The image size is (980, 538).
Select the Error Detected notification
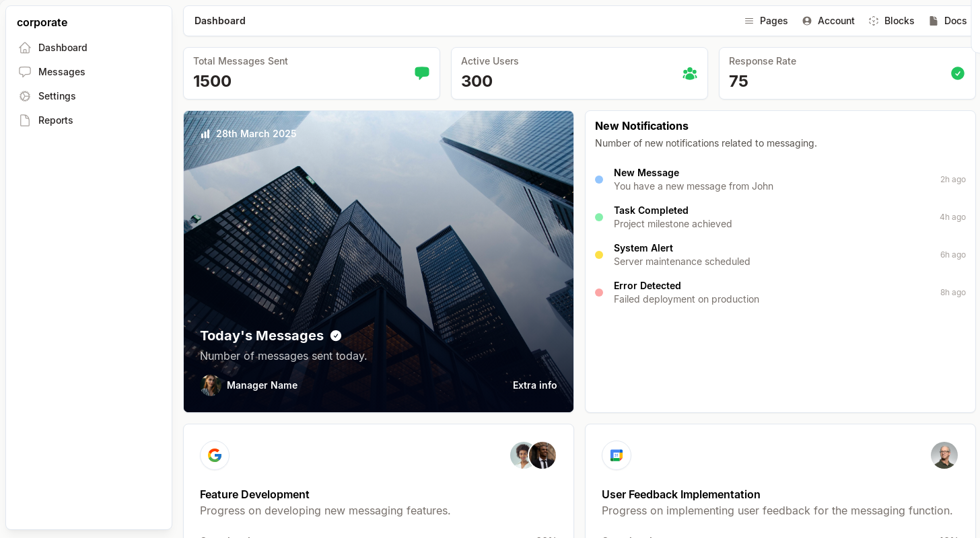click(x=686, y=293)
